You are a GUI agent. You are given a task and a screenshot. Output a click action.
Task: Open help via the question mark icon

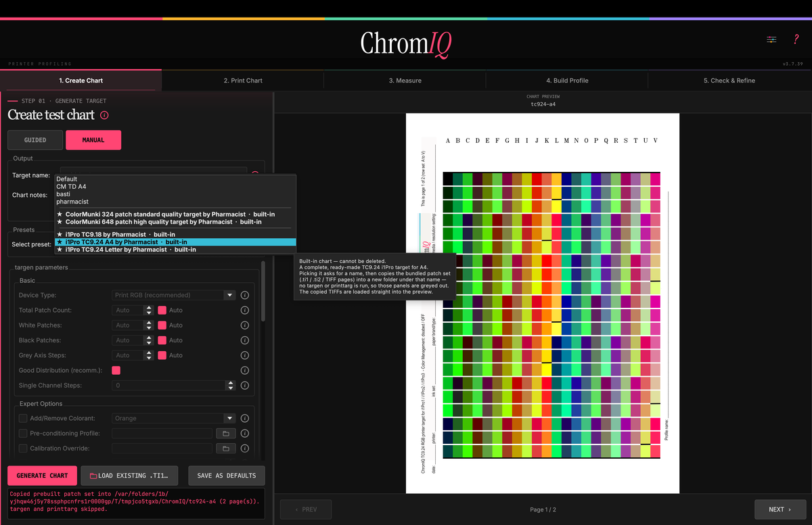click(x=796, y=40)
